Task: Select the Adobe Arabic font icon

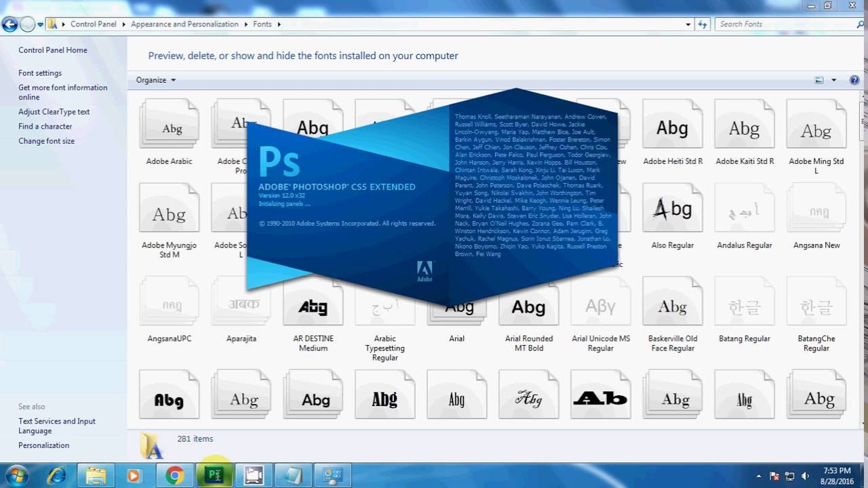Action: point(169,123)
